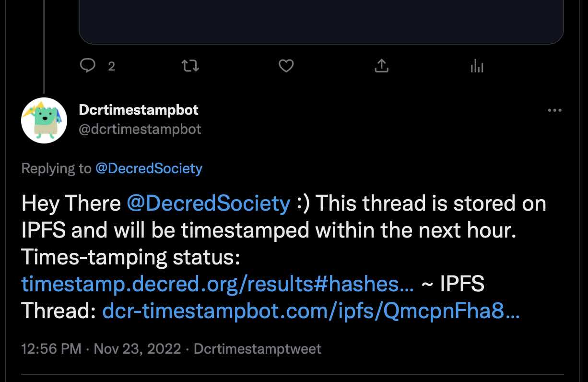Like the tweet with the heart icon
Screen dimensions: 588x382
(x=286, y=66)
